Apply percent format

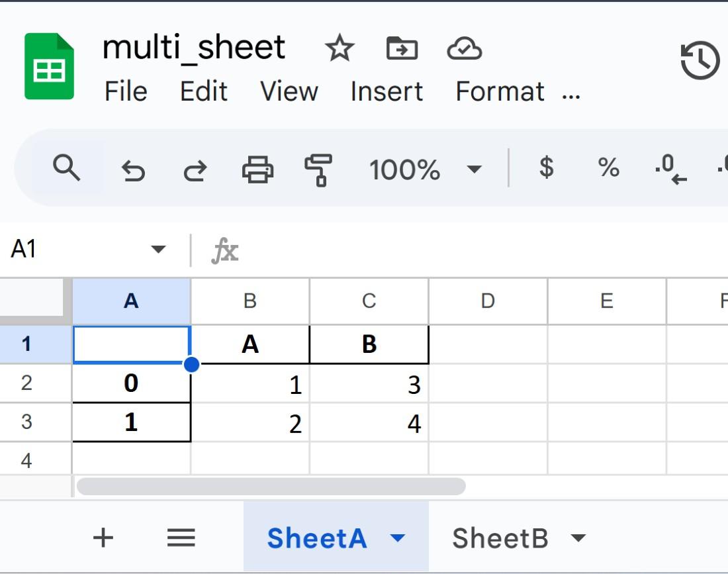(x=608, y=168)
